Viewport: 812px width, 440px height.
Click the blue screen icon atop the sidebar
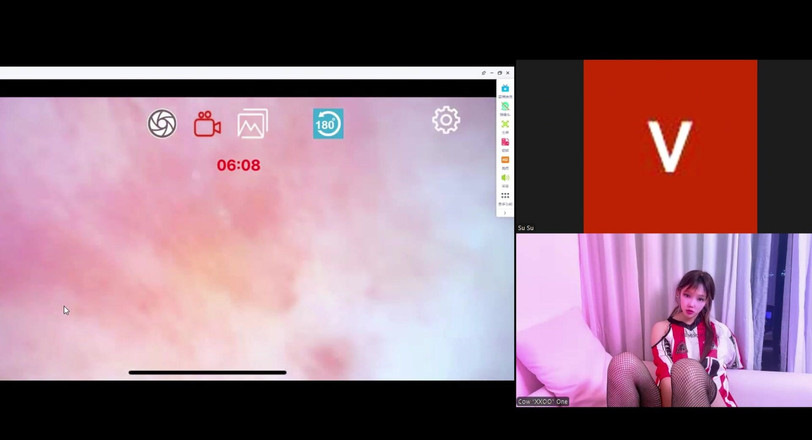point(505,89)
